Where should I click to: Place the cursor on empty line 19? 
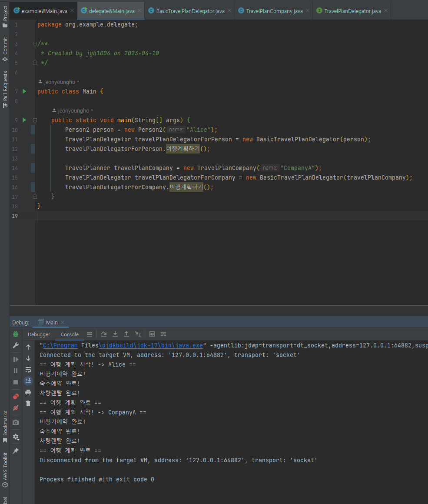point(231,216)
